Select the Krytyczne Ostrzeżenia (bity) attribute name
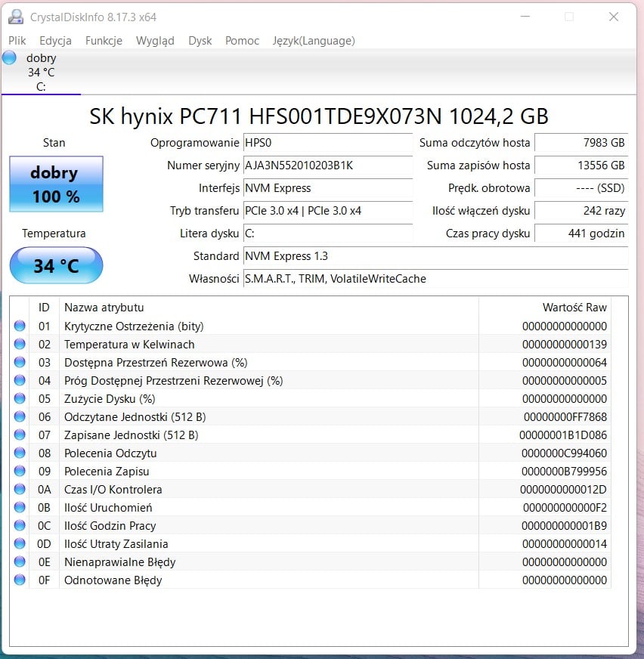The width and height of the screenshot is (644, 659). 134,326
